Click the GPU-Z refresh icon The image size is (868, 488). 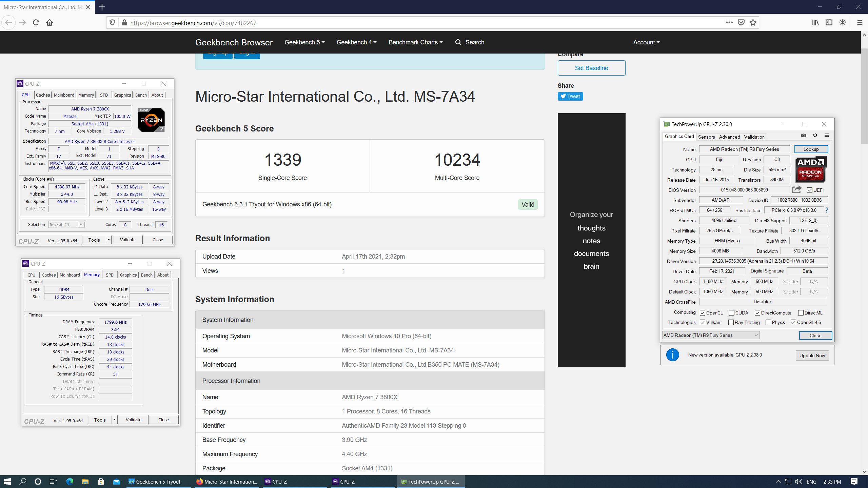click(815, 136)
